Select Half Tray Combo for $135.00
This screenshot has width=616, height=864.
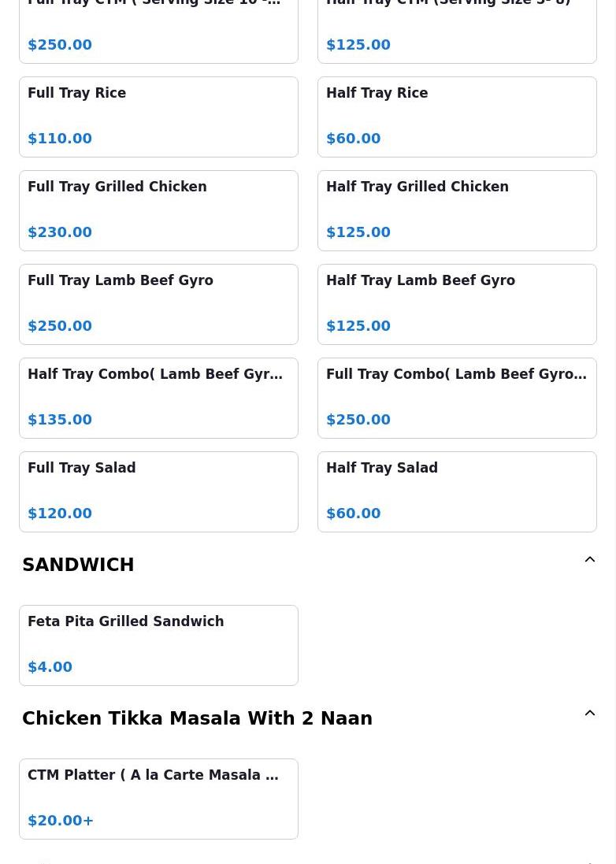click(x=158, y=398)
